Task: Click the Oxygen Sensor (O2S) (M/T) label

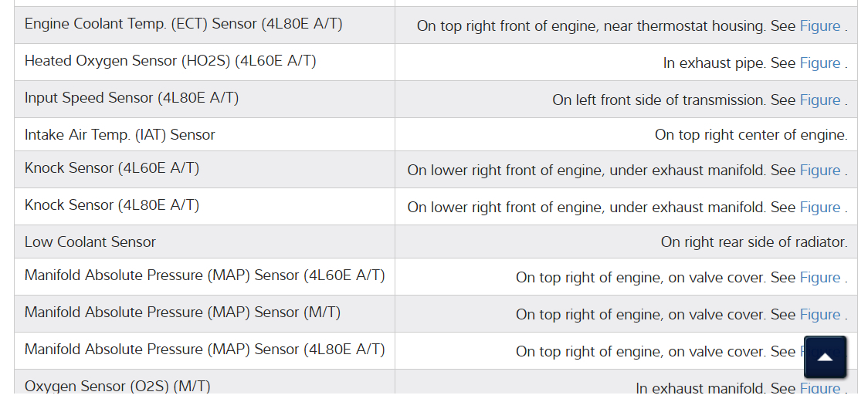Action: (x=117, y=386)
